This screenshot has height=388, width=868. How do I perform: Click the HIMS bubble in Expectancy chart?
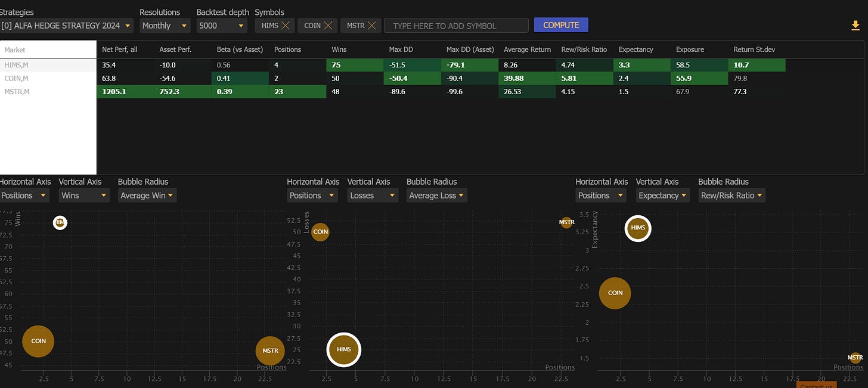[x=638, y=228]
